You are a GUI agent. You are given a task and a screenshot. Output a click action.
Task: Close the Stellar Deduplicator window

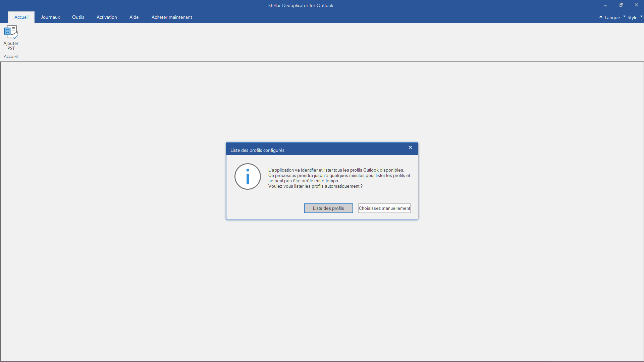636,5
